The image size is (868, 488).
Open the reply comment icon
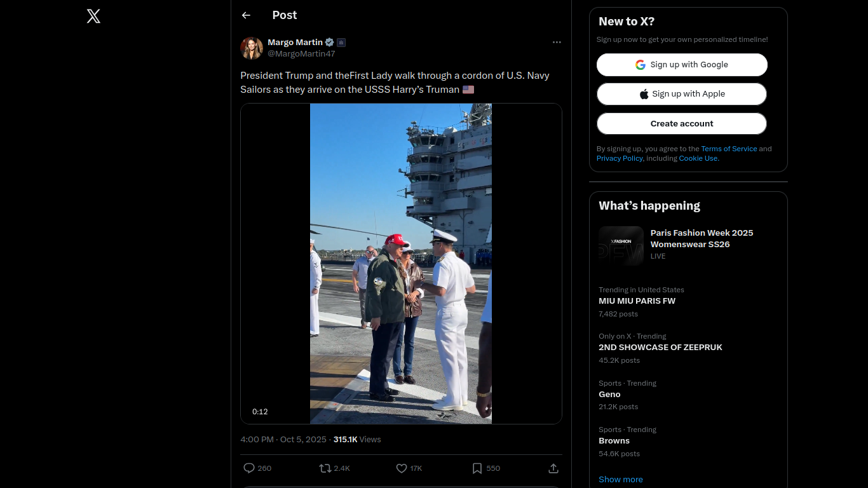click(249, 468)
